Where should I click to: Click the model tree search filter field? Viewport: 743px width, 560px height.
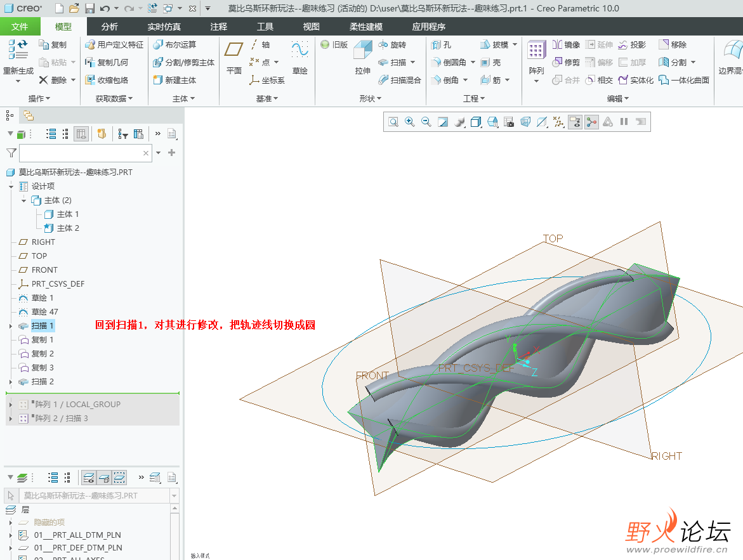85,153
